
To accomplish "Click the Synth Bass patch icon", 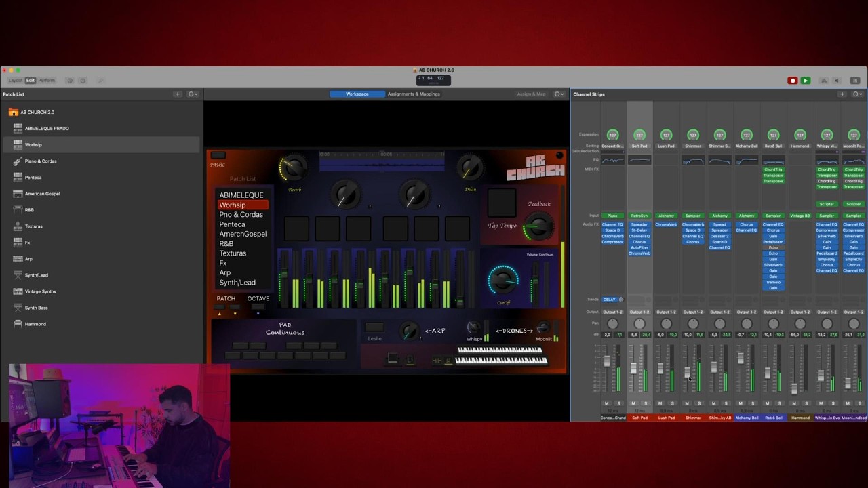I will pos(18,308).
